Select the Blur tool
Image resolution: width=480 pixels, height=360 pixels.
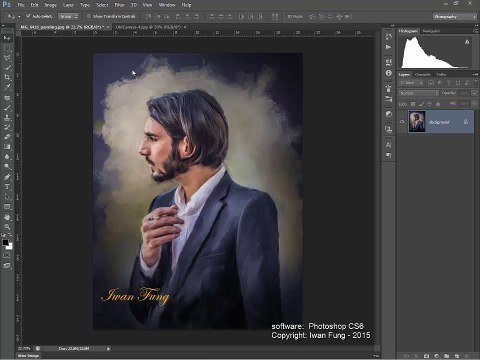coord(7,156)
